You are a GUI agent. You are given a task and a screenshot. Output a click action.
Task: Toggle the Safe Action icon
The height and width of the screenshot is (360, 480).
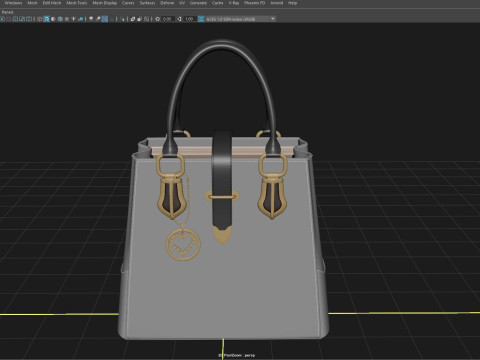pos(22,19)
